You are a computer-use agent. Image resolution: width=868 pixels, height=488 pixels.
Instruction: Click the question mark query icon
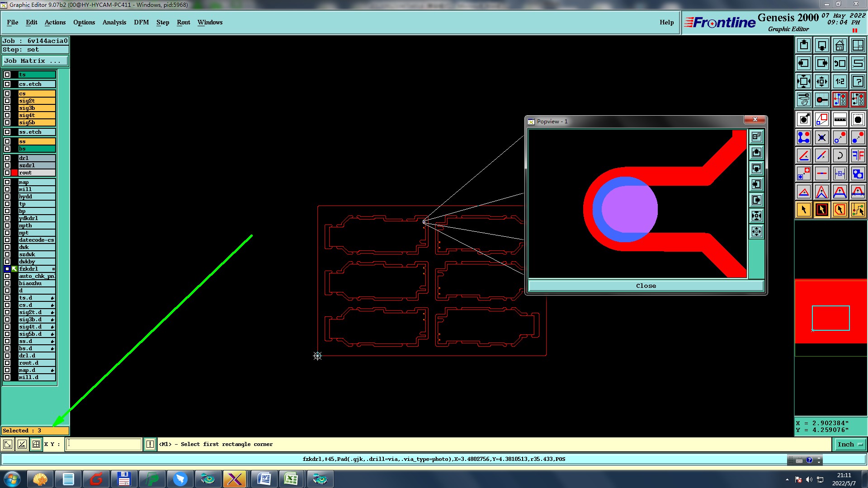858,81
